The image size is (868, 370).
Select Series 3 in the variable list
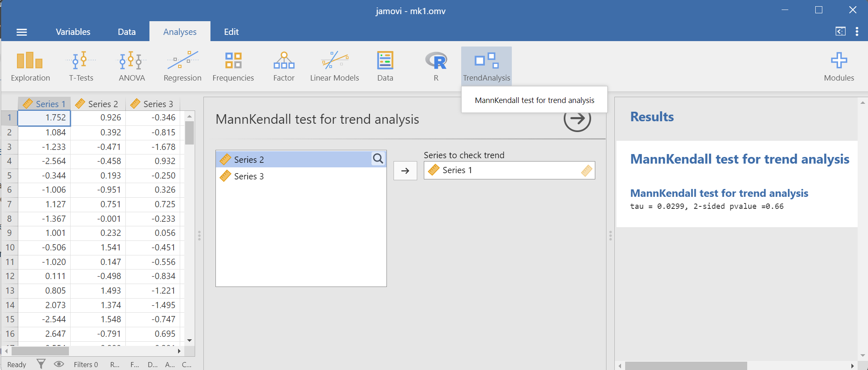301,176
